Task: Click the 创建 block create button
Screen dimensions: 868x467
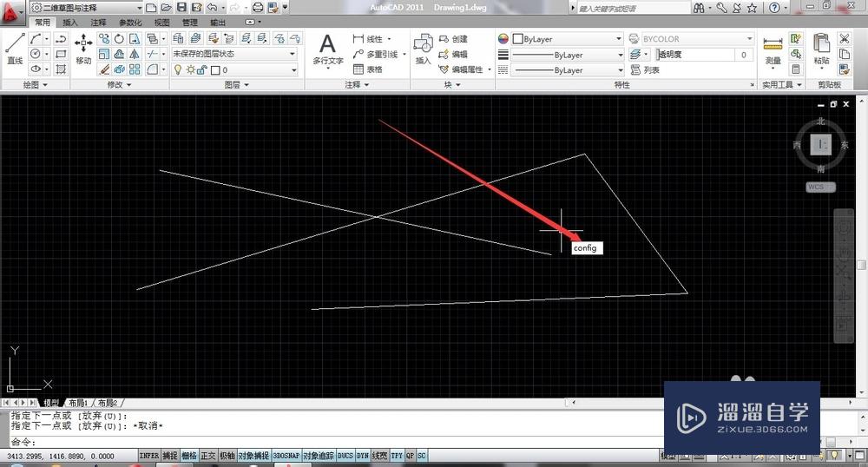Action: [453, 39]
